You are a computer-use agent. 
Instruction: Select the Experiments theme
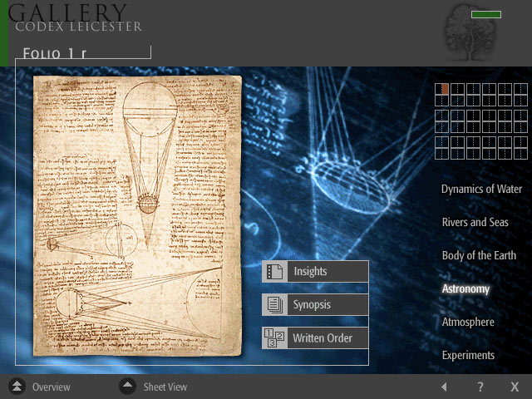click(x=468, y=355)
